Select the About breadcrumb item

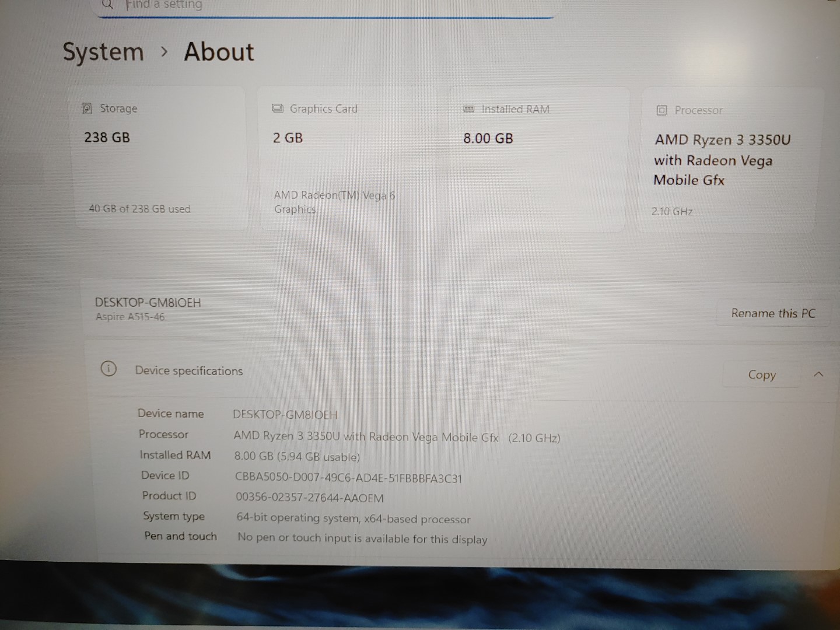tap(219, 52)
